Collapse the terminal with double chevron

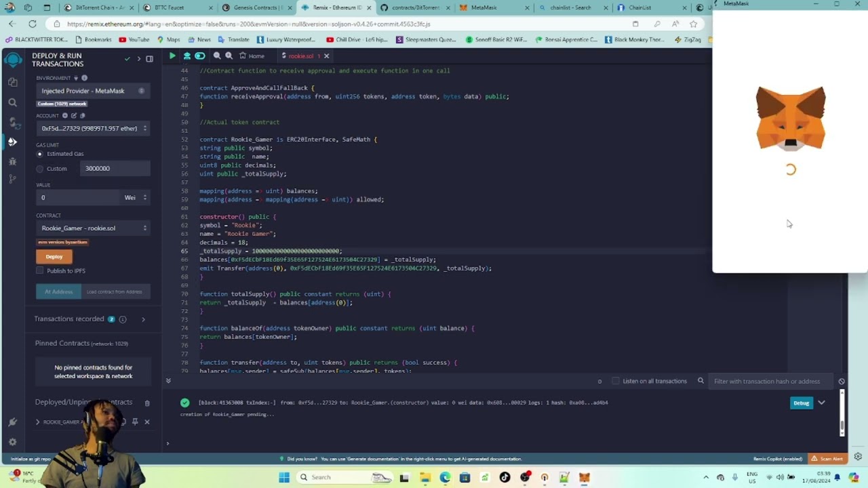point(168,381)
